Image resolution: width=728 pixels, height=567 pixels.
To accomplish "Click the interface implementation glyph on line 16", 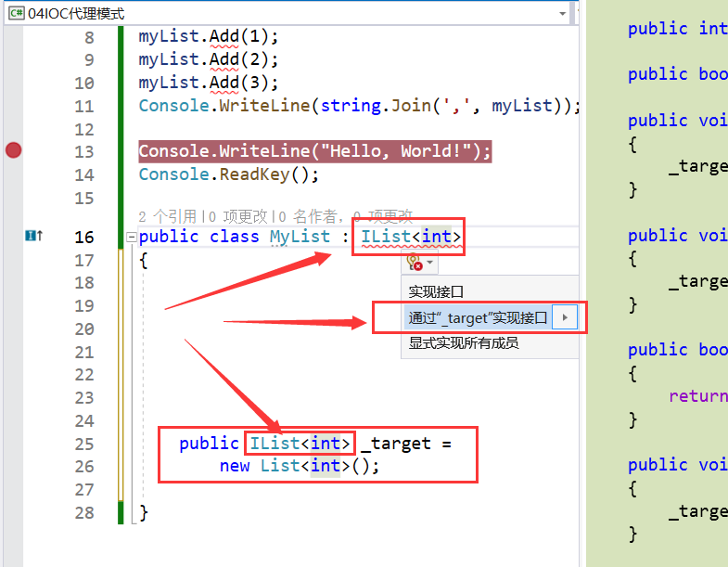I will tap(33, 236).
